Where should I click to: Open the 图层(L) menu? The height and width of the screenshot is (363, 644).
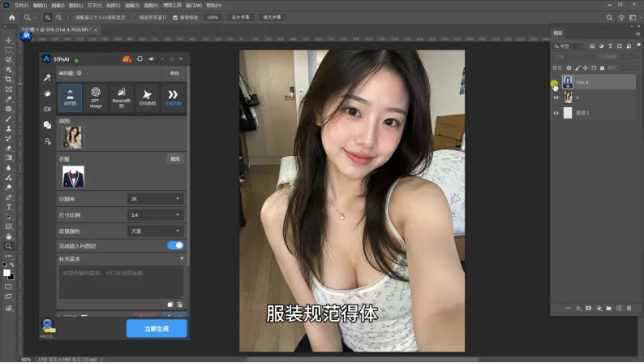coord(75,6)
